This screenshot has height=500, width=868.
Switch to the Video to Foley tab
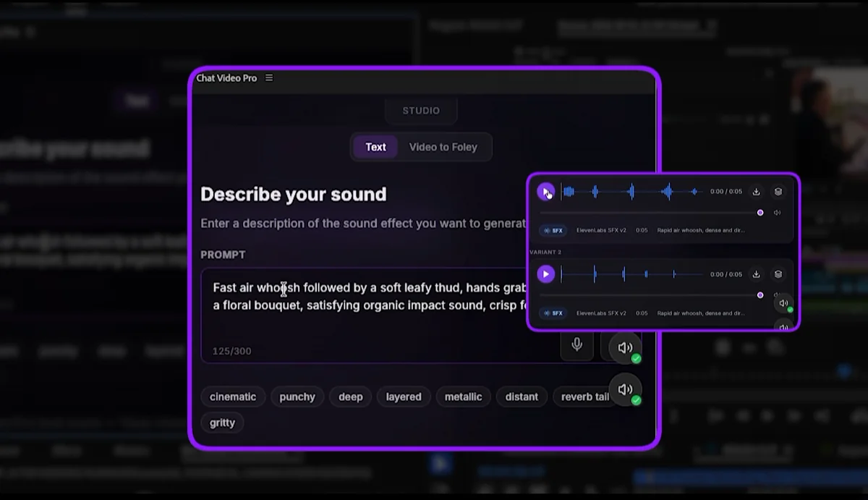pos(443,147)
